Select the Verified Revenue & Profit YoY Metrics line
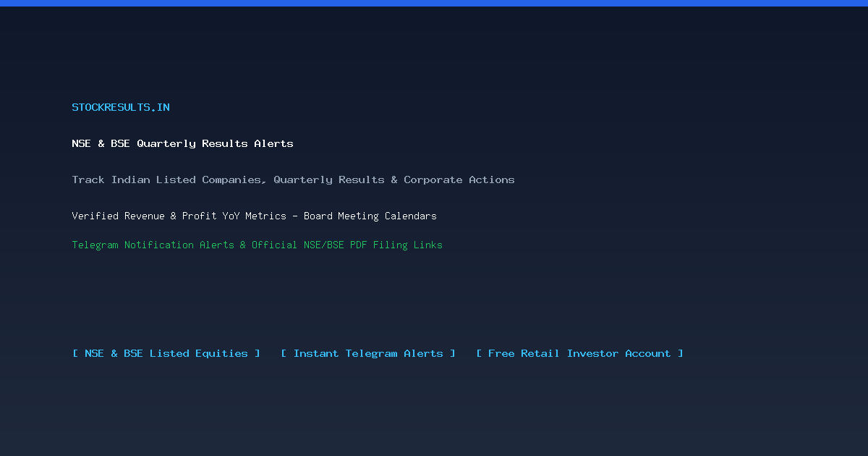The height and width of the screenshot is (456, 868). pos(254,216)
